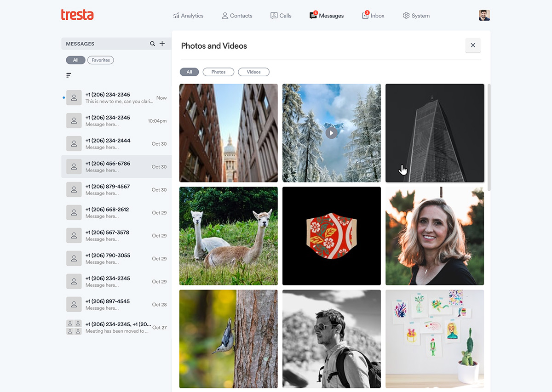552x392 pixels.
Task: Start a new message with the plus icon
Action: (x=162, y=44)
